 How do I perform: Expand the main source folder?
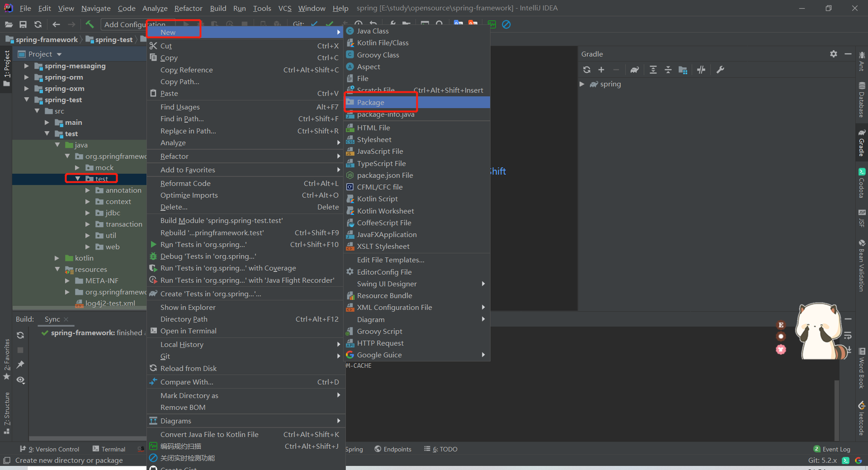pos(47,123)
